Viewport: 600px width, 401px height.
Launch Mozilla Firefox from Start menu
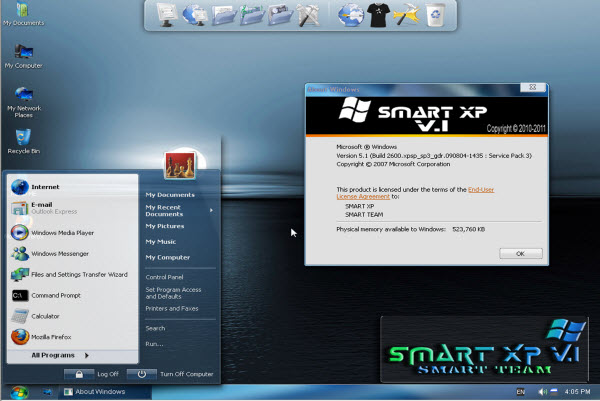pos(73,337)
